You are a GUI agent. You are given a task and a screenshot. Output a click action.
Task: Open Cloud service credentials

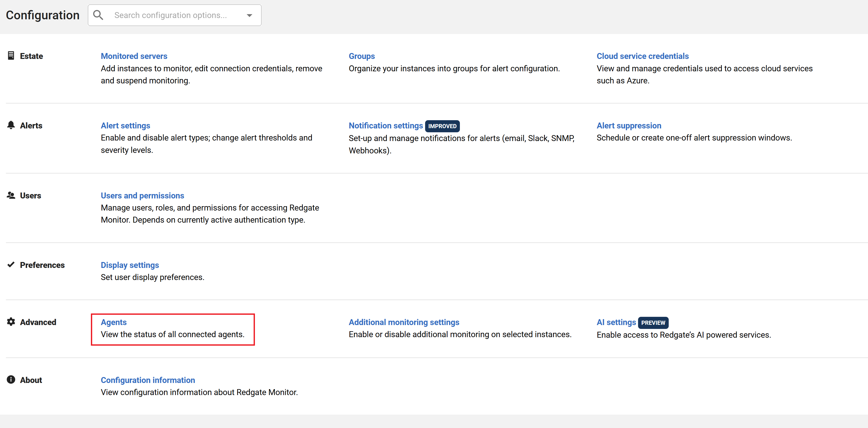point(642,56)
